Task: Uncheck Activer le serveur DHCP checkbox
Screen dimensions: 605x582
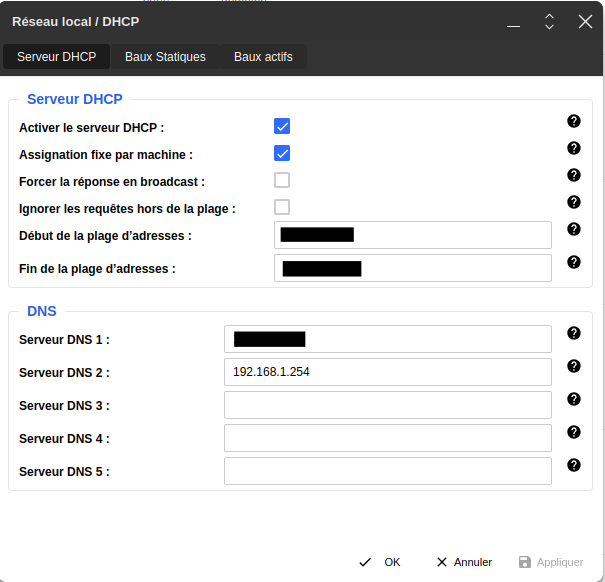Action: tap(282, 126)
